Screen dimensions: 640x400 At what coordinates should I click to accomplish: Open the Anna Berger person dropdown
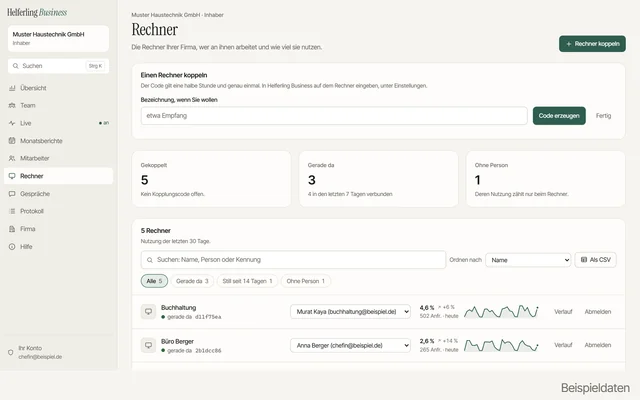(350, 345)
